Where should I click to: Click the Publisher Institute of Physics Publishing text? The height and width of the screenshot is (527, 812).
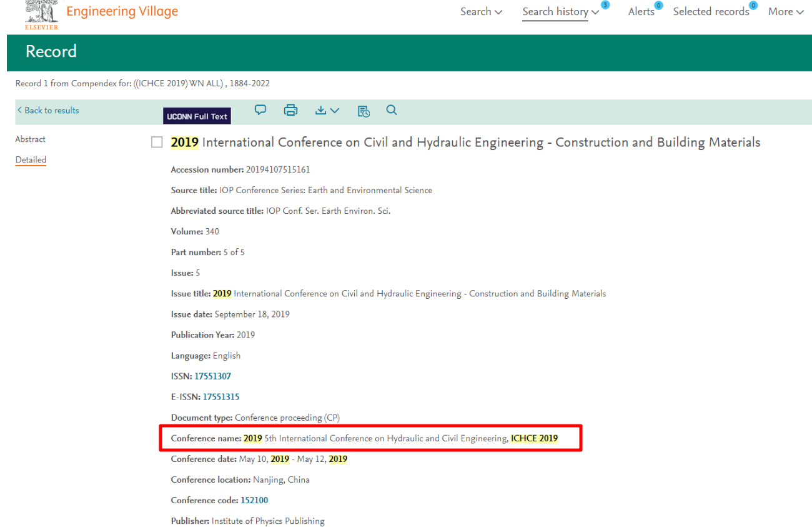click(248, 521)
